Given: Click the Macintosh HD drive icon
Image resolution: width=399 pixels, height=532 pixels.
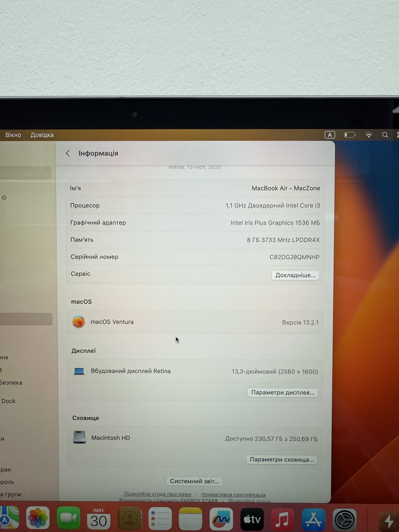Looking at the screenshot, I should pyautogui.click(x=80, y=437).
